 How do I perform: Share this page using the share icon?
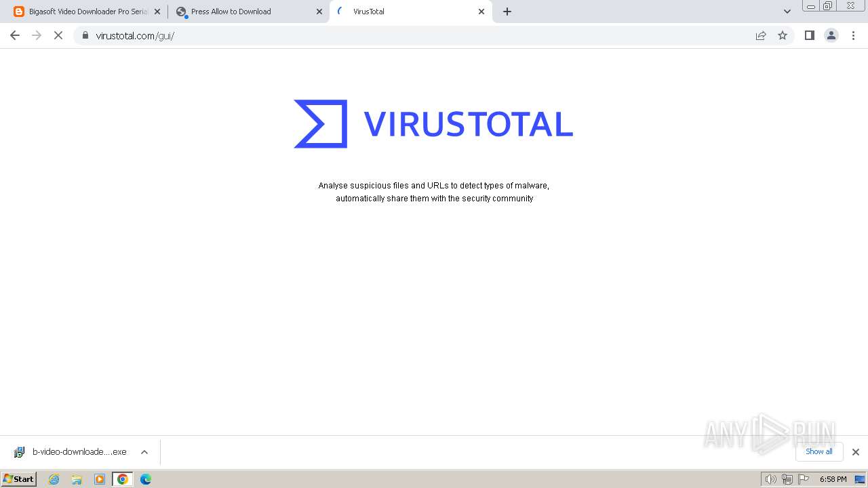click(761, 35)
